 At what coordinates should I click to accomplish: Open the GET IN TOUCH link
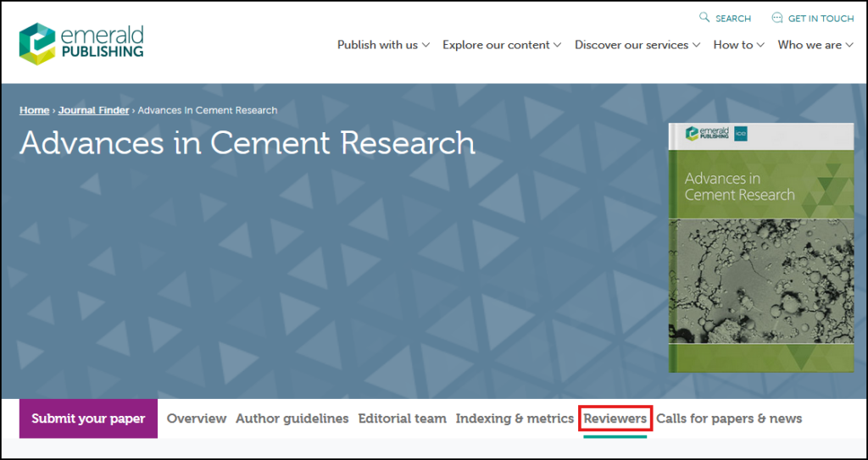tap(821, 19)
